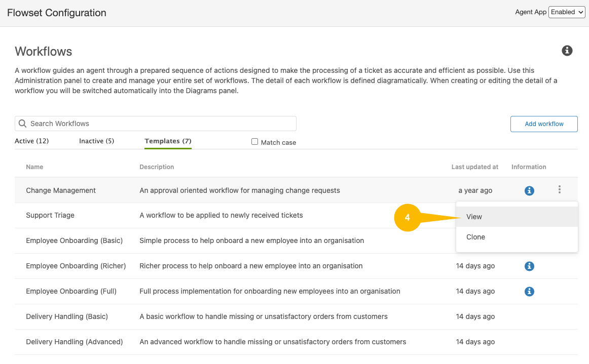Open the Agent App Enabled dropdown

[567, 12]
